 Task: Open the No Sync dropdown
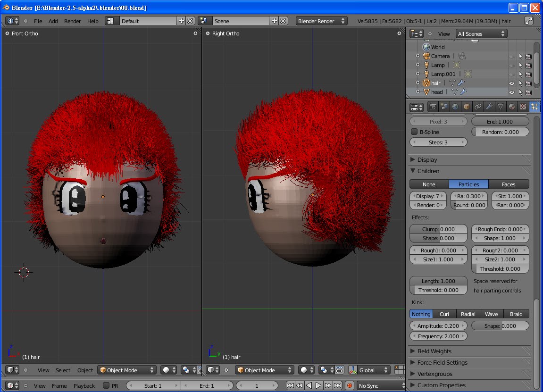coord(381,385)
